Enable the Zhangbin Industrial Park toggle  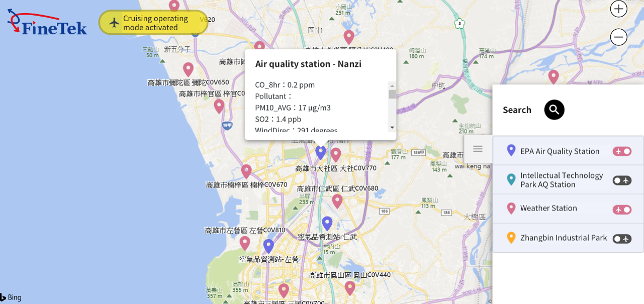(622, 239)
